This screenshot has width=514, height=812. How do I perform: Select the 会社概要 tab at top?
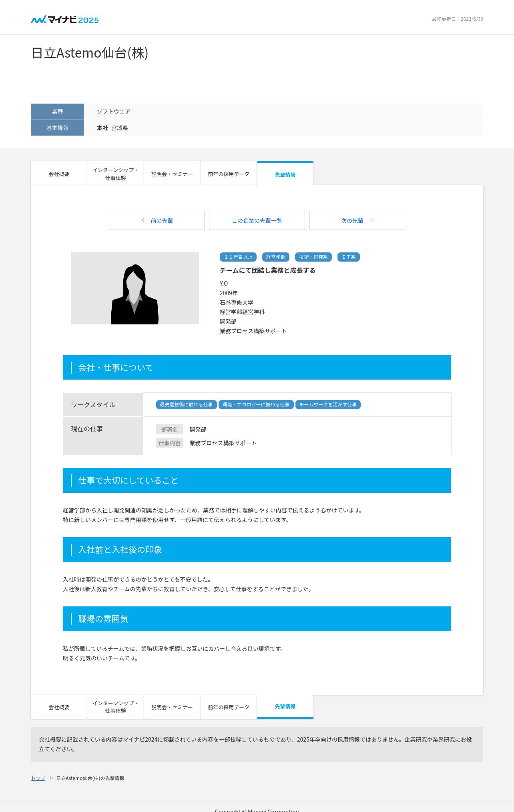tap(59, 174)
